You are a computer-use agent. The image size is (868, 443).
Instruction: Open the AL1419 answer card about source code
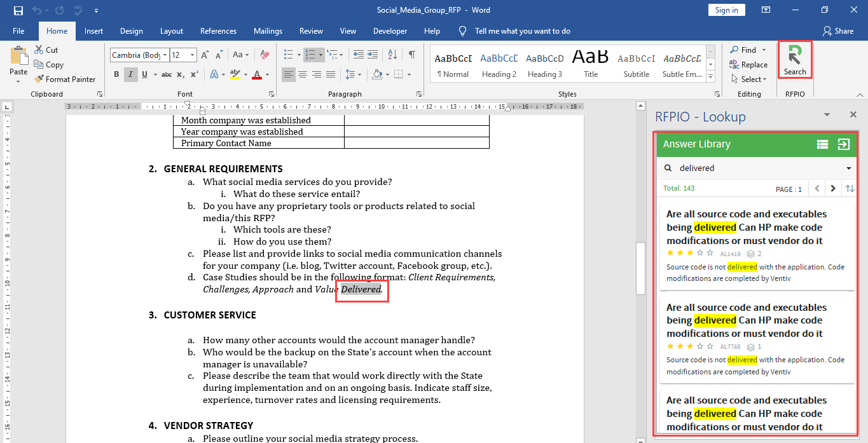pos(757,248)
